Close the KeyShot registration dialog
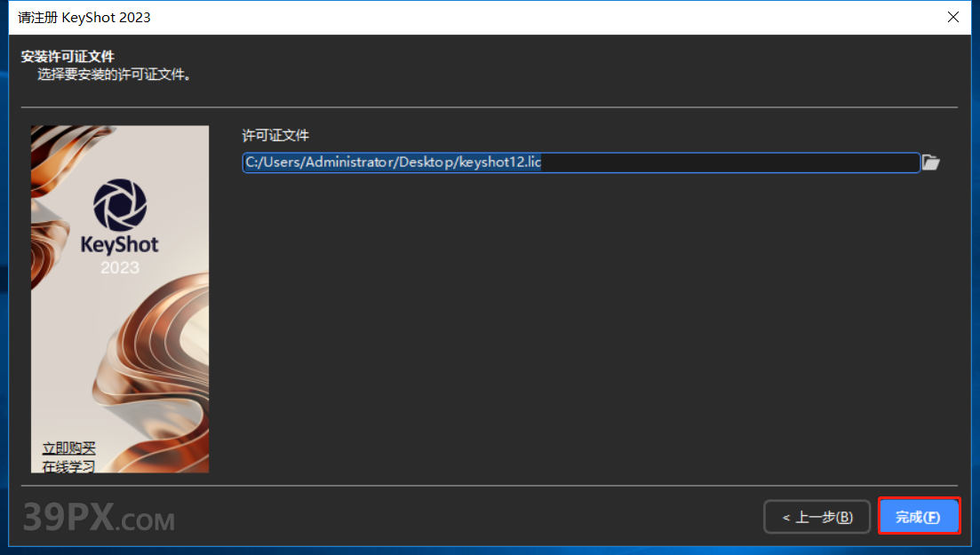980x555 pixels. click(954, 17)
